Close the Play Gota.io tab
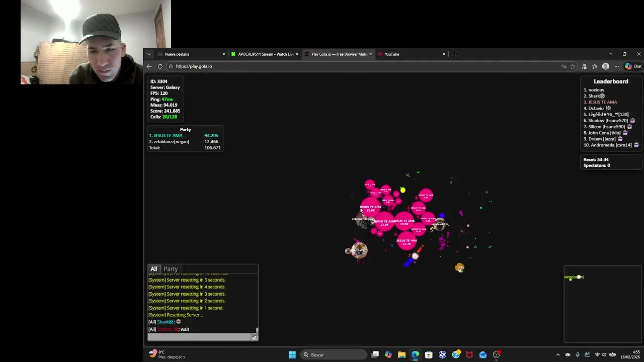 (371, 54)
